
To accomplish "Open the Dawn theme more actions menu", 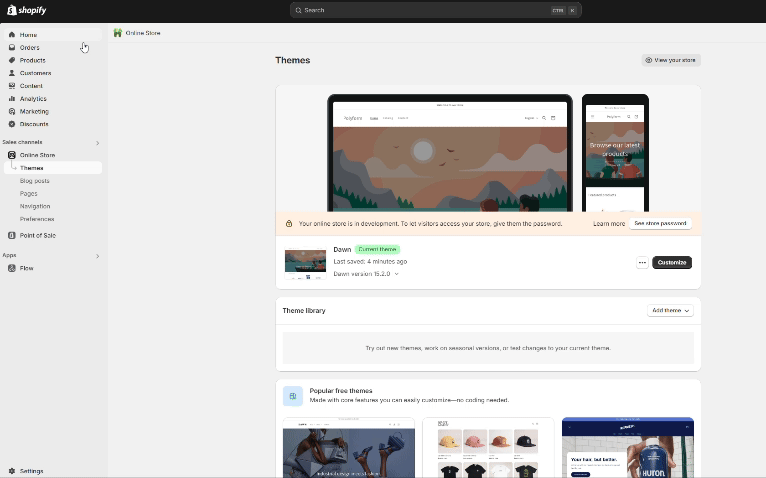I will pyautogui.click(x=642, y=262).
